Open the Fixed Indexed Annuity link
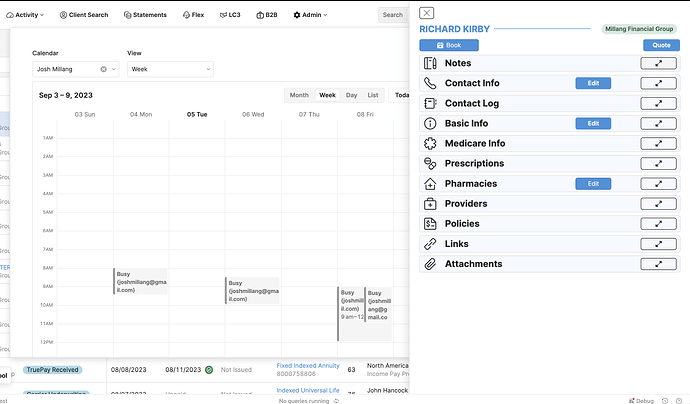The image size is (690, 404). (308, 366)
